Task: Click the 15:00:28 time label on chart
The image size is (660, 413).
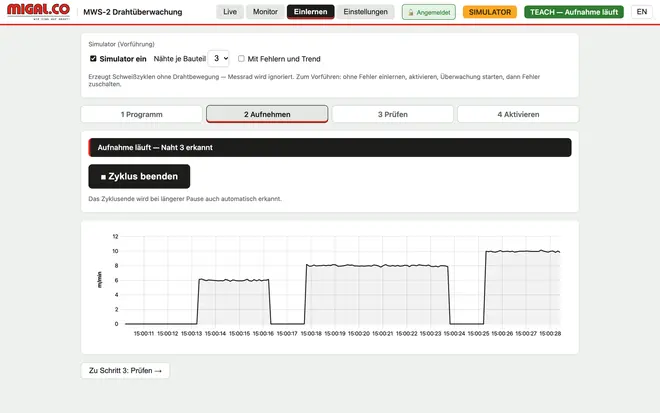Action: click(550, 333)
